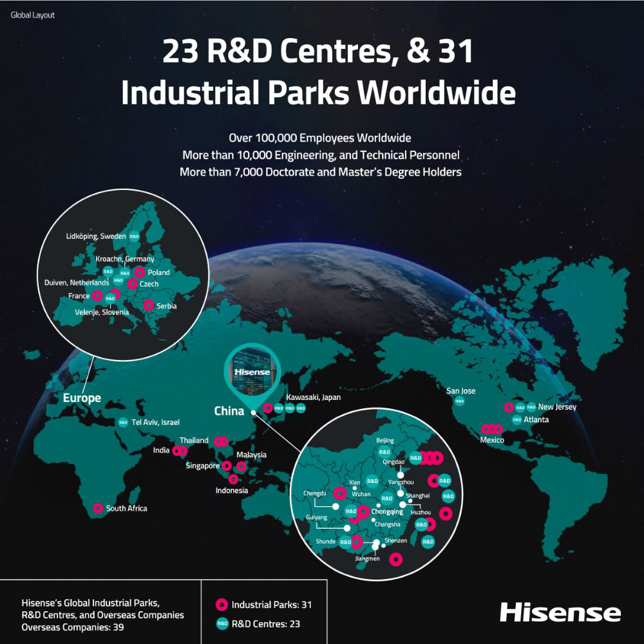Select the pink marker above the Indonesia label
This screenshot has height=644, width=644.
(233, 479)
